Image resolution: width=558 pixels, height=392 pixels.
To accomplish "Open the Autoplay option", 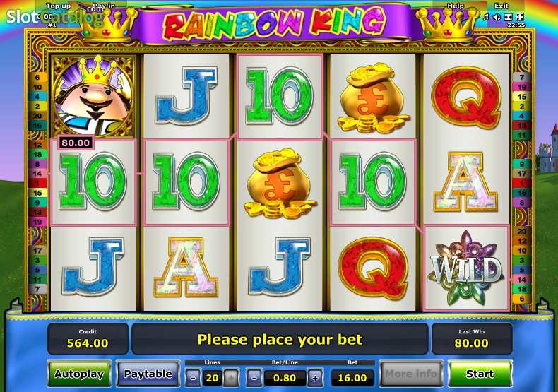I will pyautogui.click(x=79, y=374).
